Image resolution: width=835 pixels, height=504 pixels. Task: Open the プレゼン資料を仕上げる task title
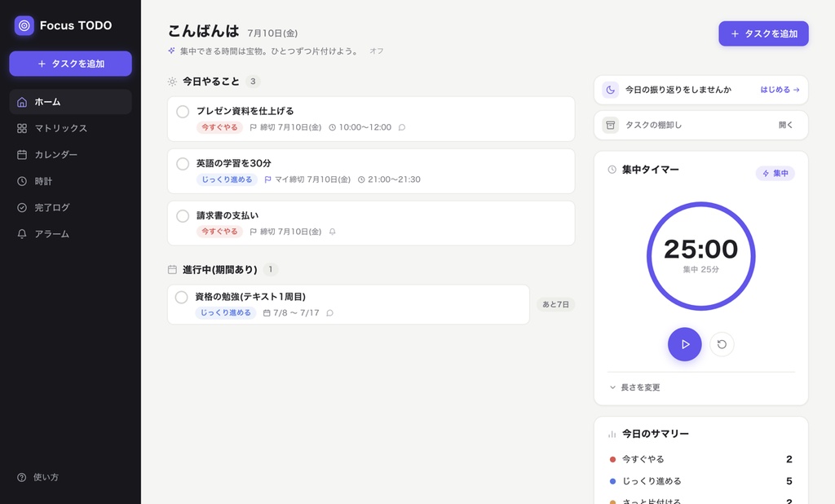[x=245, y=111]
